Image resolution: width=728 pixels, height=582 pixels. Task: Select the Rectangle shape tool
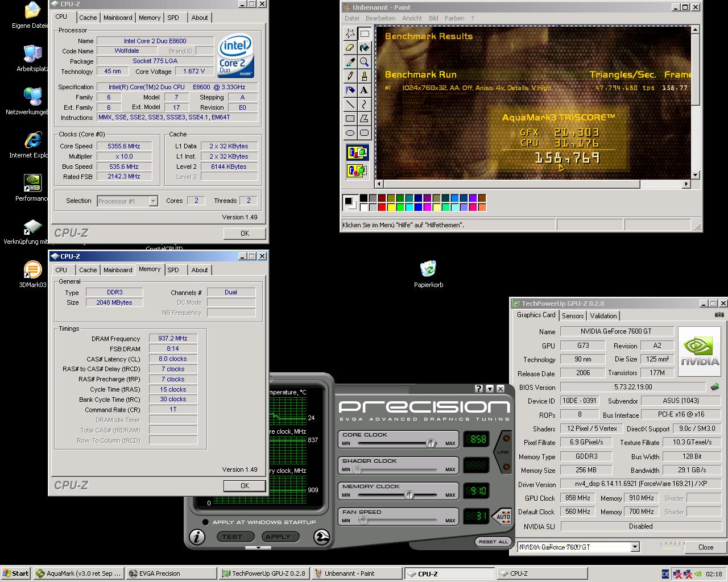point(350,118)
